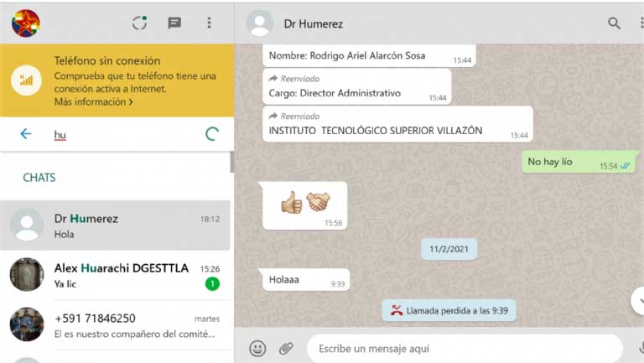Open the Alex Huarachi DGESTTLA chat
The width and height of the screenshot is (644, 363).
tap(116, 275)
